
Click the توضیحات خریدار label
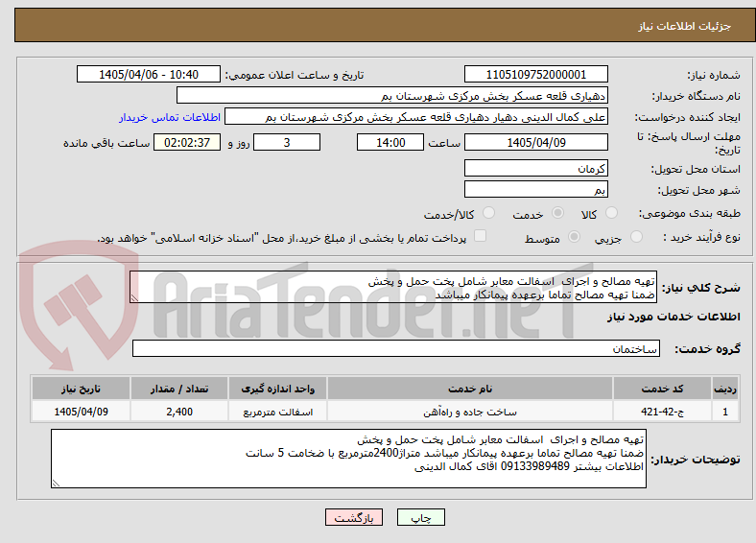pos(696,460)
